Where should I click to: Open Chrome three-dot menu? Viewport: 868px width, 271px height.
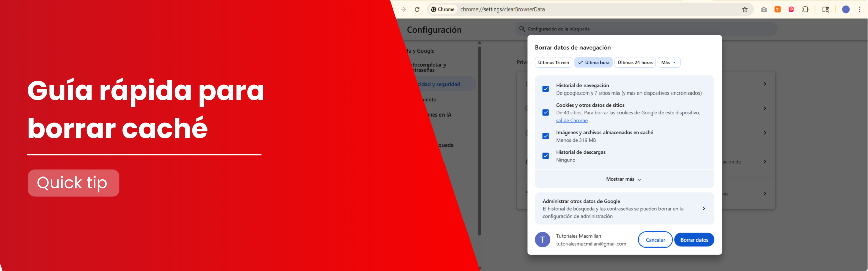pos(860,9)
